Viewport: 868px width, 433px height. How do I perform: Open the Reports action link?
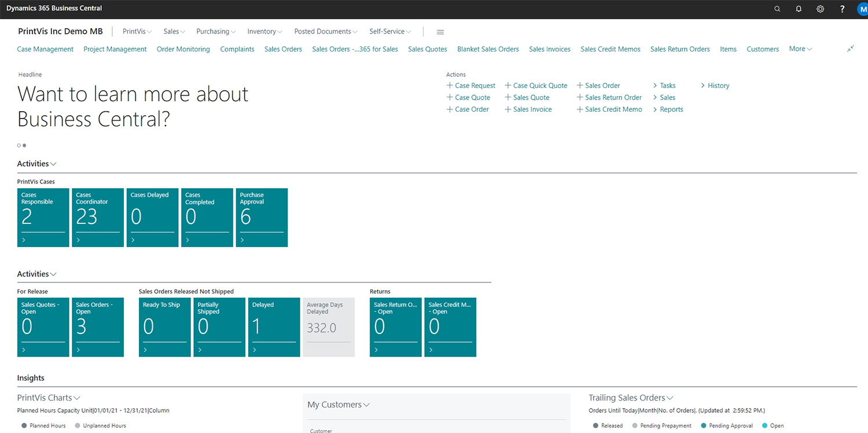[x=668, y=109]
